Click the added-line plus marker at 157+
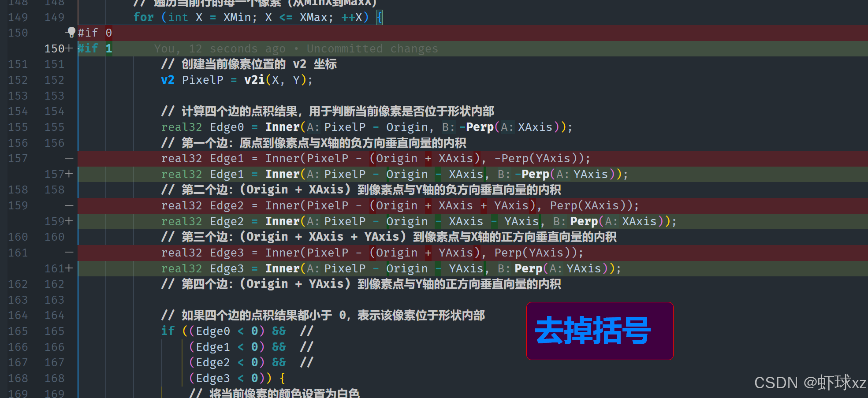Screen dimensions: 868x398 [x=69, y=174]
